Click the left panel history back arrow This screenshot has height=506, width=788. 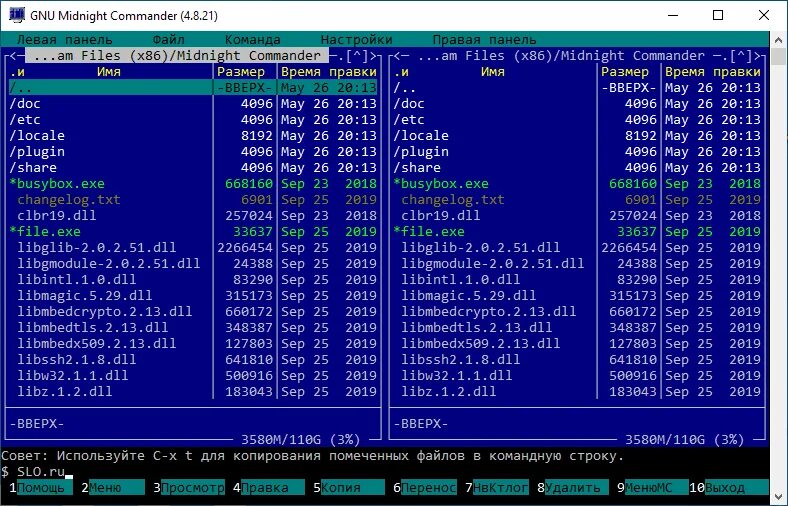coord(13,55)
